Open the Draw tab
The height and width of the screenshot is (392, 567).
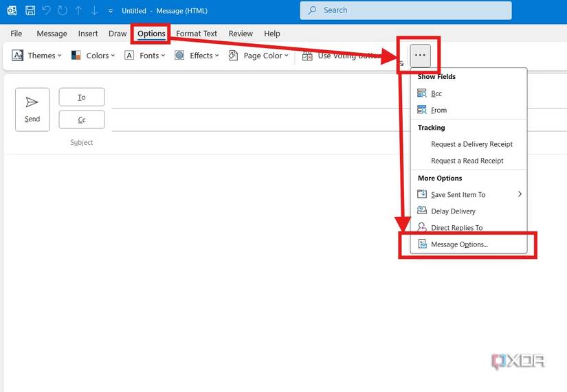pyautogui.click(x=118, y=34)
